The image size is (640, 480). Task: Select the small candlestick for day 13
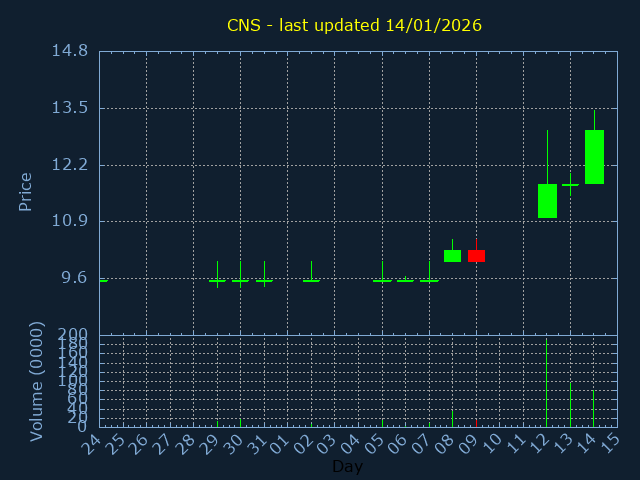pos(570,184)
